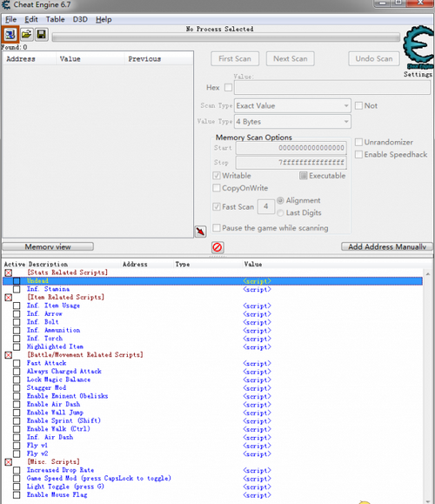Select the Last Digits radio button
This screenshot has width=435, height=504.
coord(280,212)
